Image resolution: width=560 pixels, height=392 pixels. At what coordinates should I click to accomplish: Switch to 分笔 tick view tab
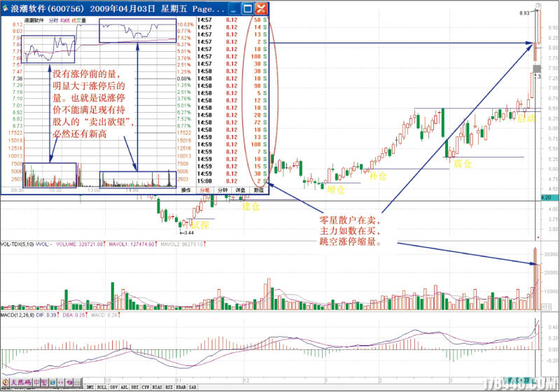pyautogui.click(x=204, y=190)
